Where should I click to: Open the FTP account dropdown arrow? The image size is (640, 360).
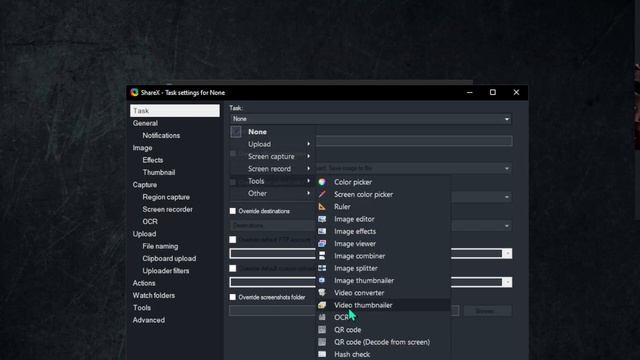[507, 253]
